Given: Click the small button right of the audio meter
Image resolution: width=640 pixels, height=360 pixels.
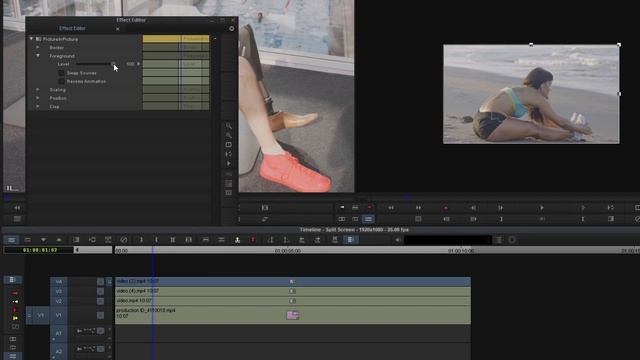Looking at the screenshot, I should pyautogui.click(x=499, y=240).
